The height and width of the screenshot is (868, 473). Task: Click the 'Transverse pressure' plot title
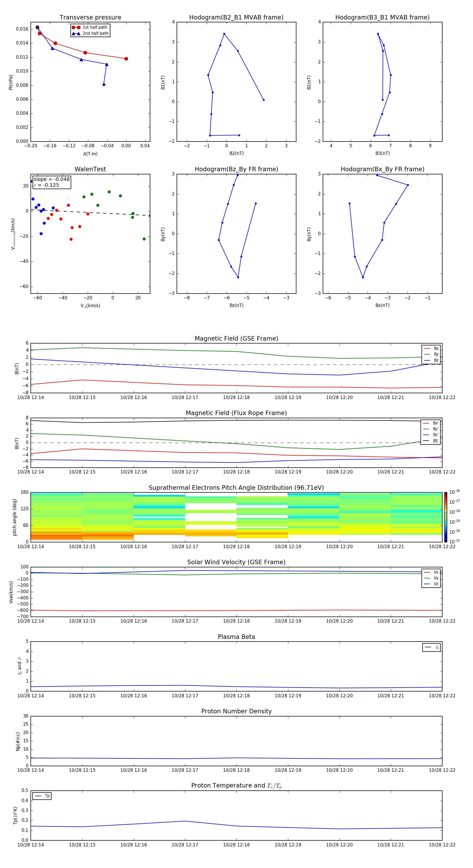tap(90, 18)
